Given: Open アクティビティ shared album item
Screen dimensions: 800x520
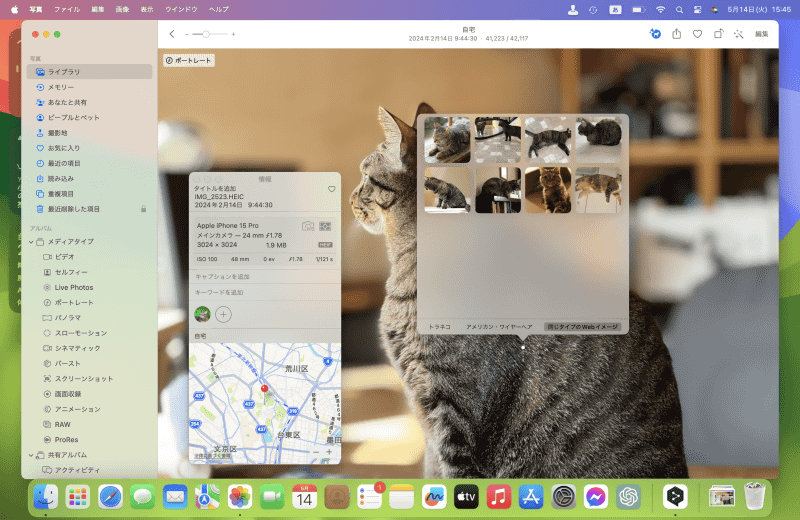Looking at the screenshot, I should coord(89,470).
